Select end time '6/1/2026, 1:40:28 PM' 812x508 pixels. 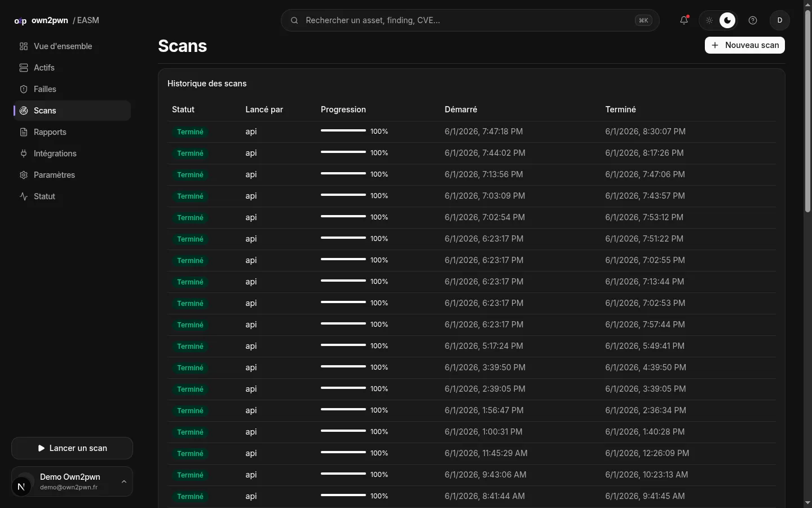click(645, 432)
